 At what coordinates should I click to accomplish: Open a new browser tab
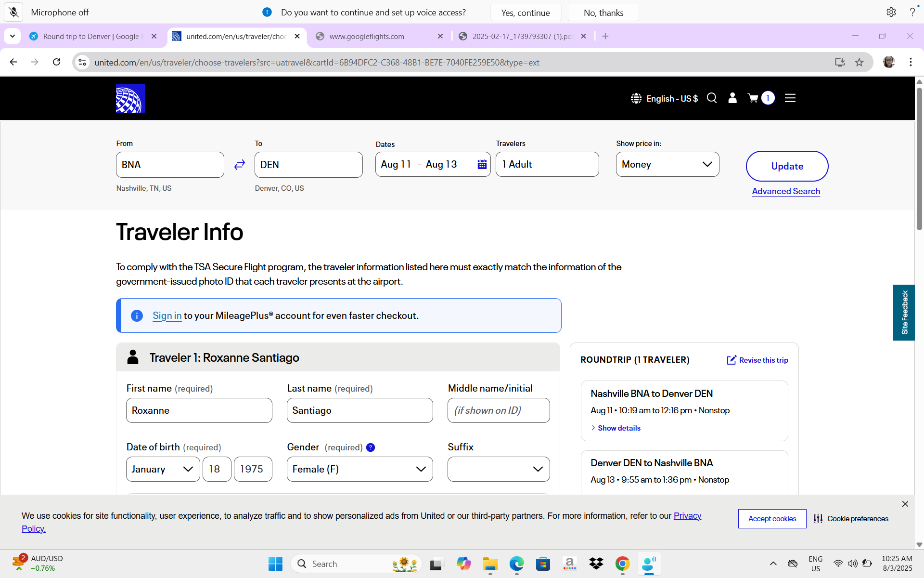(x=605, y=36)
